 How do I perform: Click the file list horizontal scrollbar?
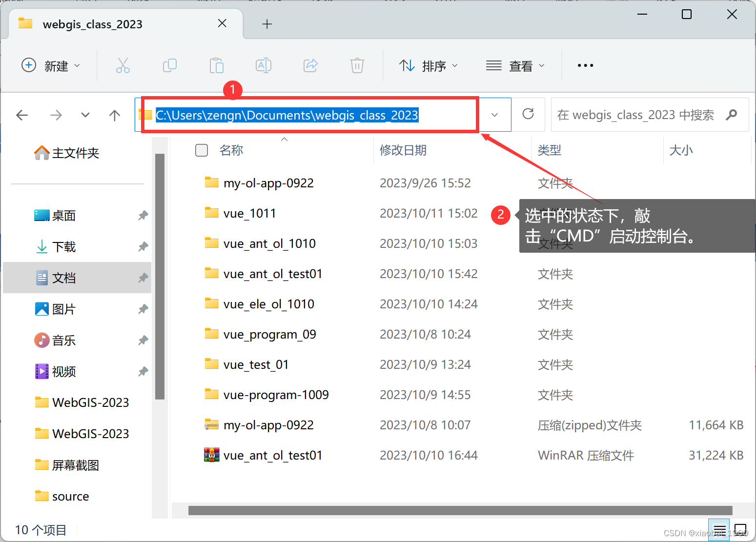tap(460, 510)
